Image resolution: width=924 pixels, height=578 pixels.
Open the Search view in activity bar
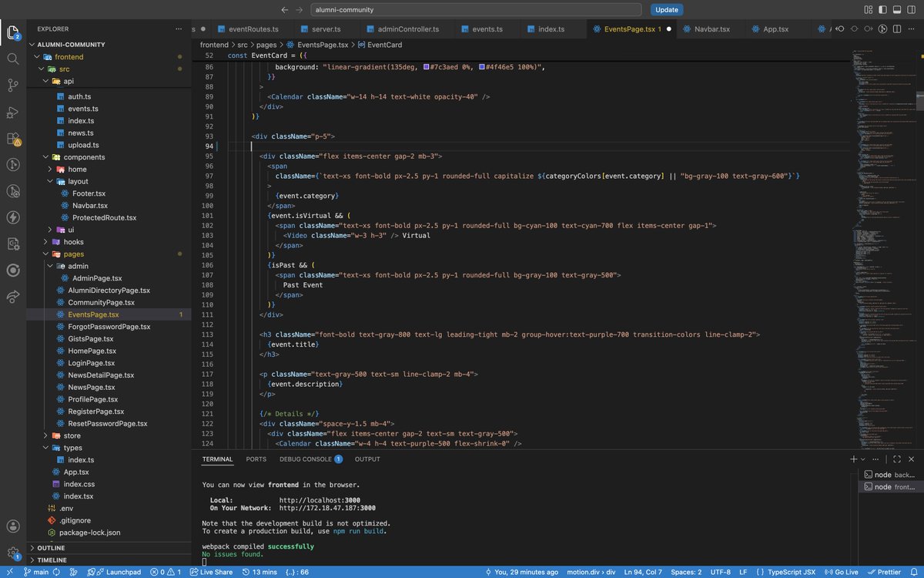pos(13,59)
